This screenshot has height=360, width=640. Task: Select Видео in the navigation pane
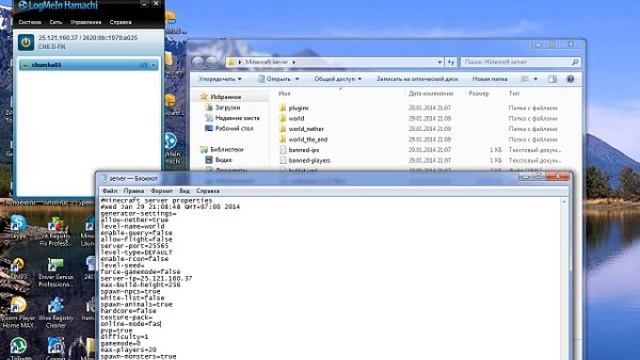click(219, 160)
